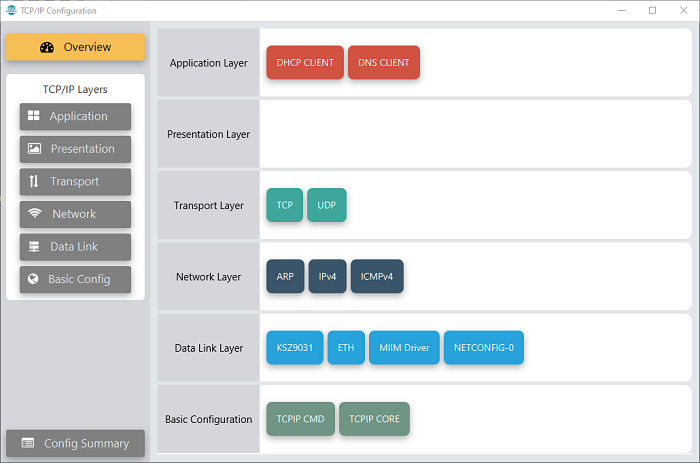
Task: Click the Network Layer row label
Action: 208,277
